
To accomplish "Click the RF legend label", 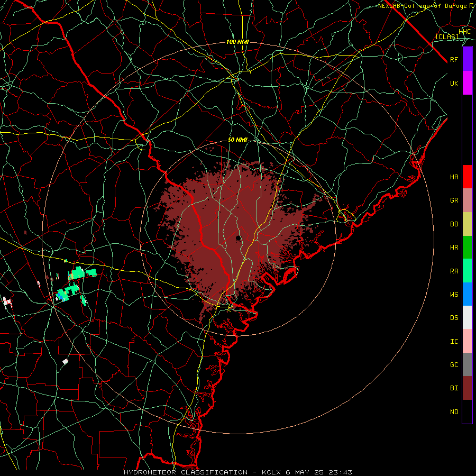I will tap(454, 59).
